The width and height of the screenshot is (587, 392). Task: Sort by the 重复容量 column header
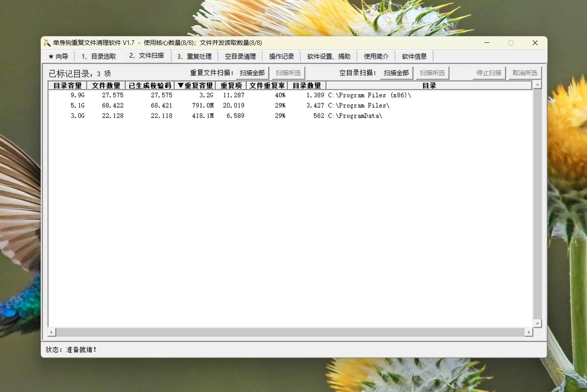tap(195, 86)
